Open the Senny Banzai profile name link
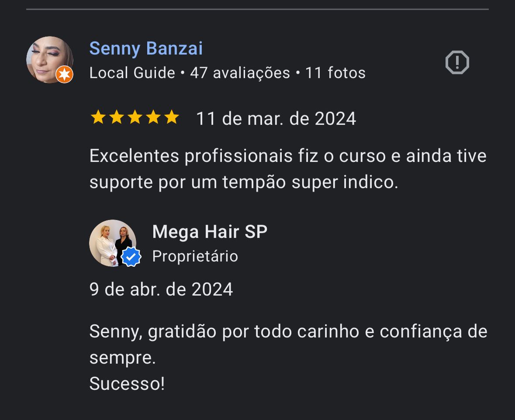This screenshot has height=420, width=515. tap(146, 48)
